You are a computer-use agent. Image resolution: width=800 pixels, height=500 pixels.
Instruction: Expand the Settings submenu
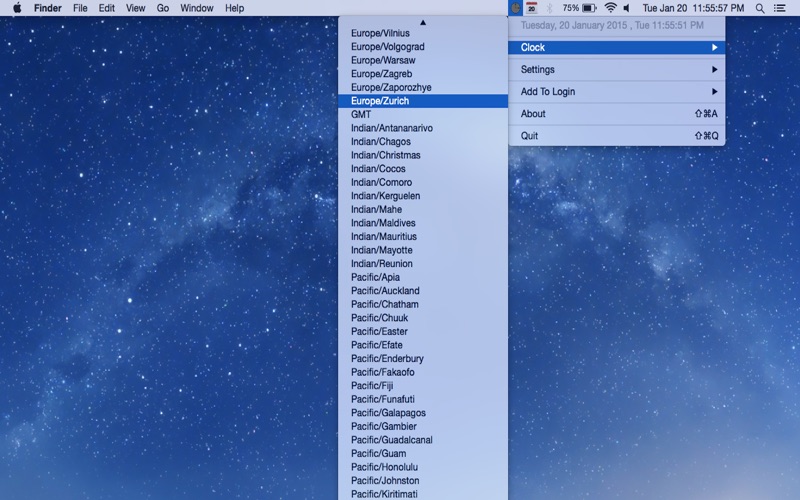coord(617,69)
